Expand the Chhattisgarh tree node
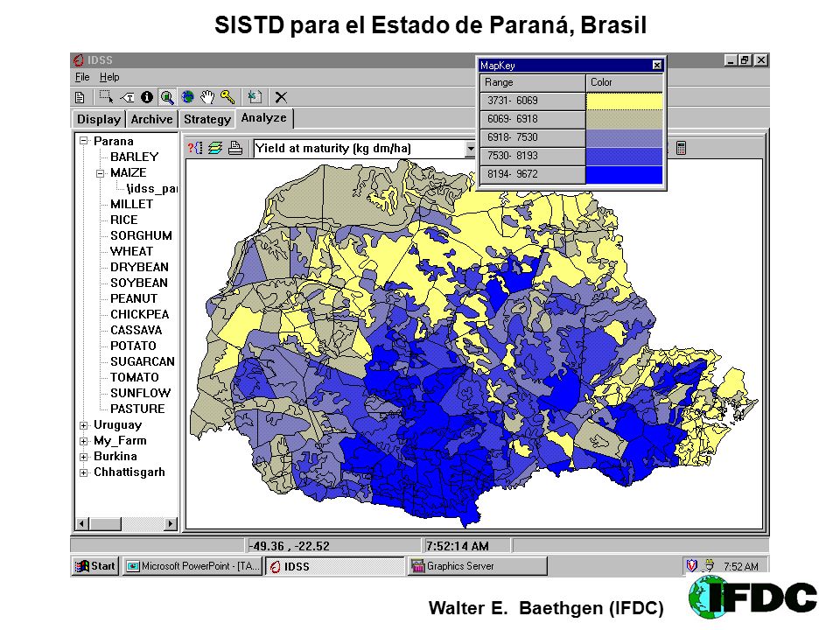840x630 pixels. [84, 472]
